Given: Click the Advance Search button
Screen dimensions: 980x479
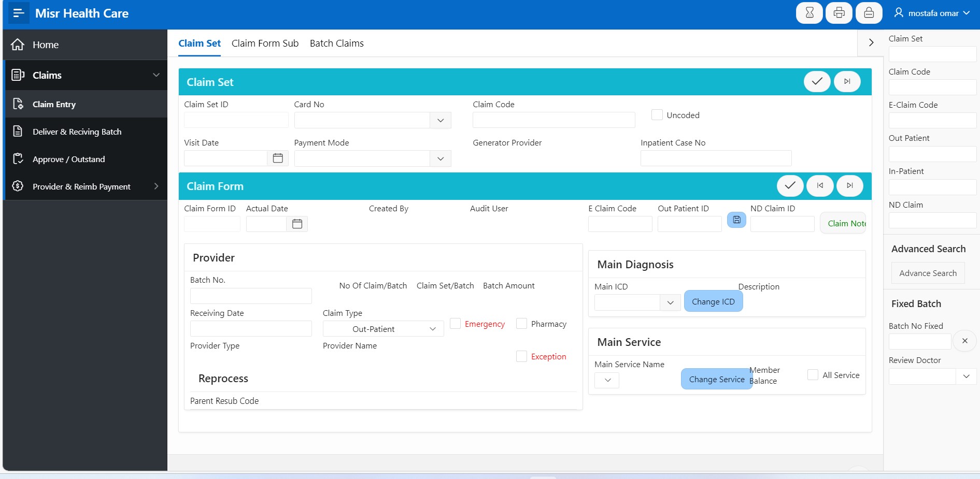Looking at the screenshot, I should [928, 273].
